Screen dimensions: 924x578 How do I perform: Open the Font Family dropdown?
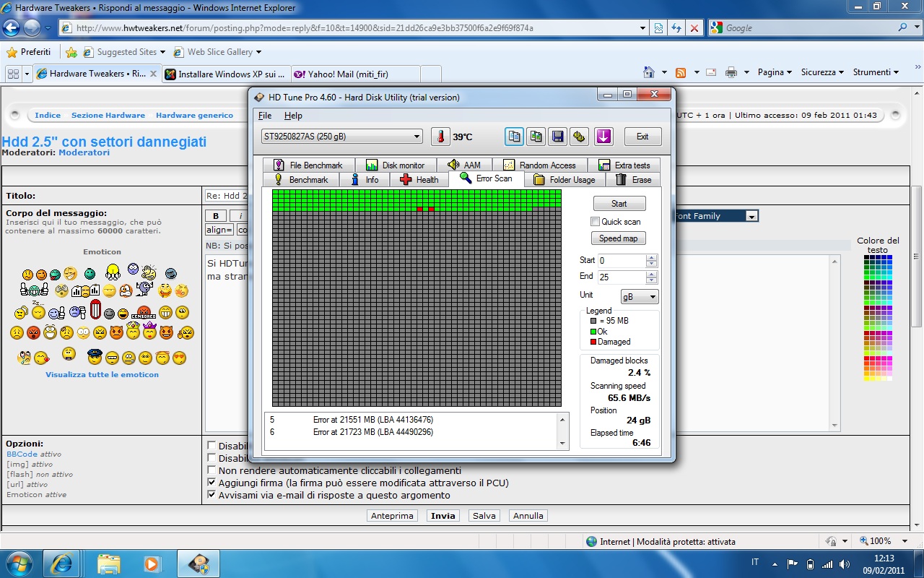point(751,216)
